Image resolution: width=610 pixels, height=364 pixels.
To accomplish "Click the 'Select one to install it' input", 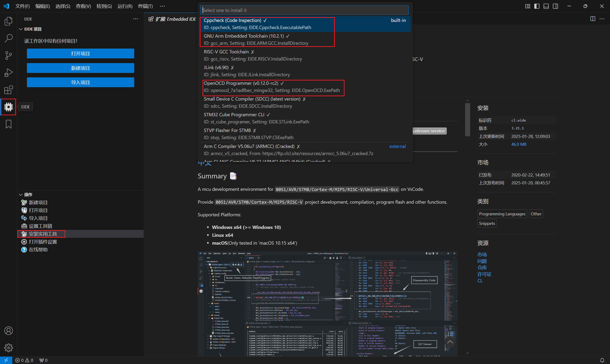I will coord(304,10).
